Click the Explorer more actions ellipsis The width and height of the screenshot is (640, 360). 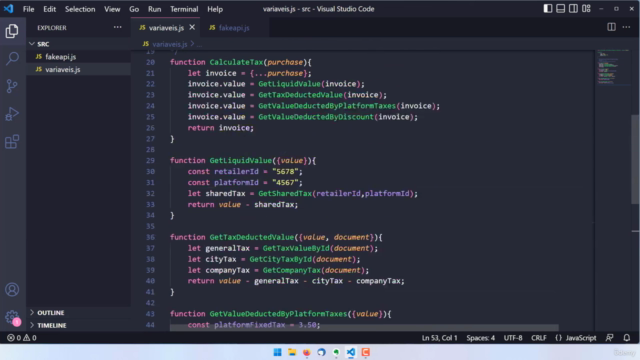[118, 27]
